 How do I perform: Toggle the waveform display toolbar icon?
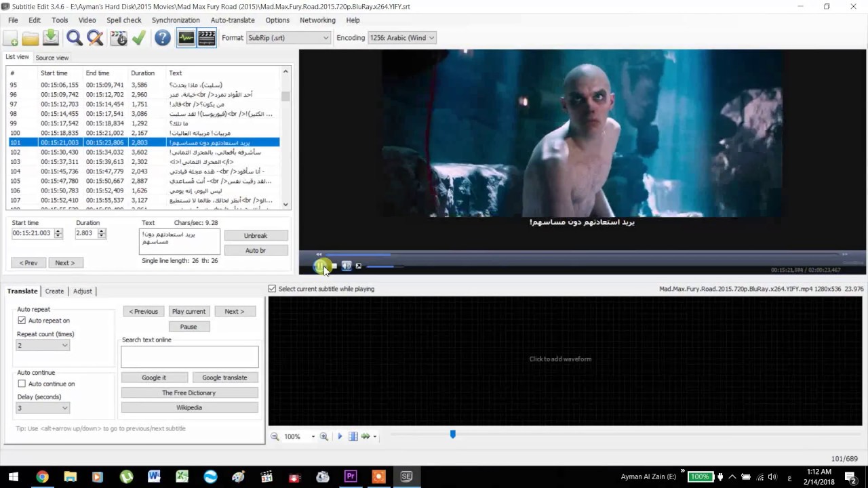coord(186,38)
